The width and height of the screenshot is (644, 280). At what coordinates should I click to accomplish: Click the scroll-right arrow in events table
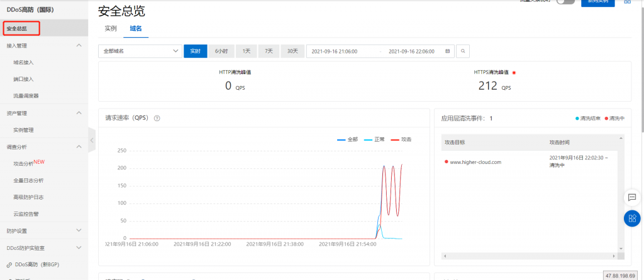(614, 256)
